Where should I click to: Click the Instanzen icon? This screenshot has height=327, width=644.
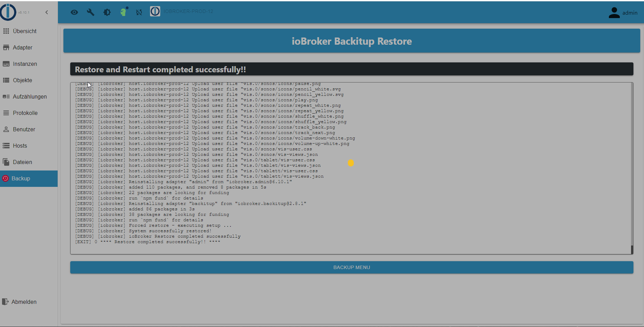[6, 64]
